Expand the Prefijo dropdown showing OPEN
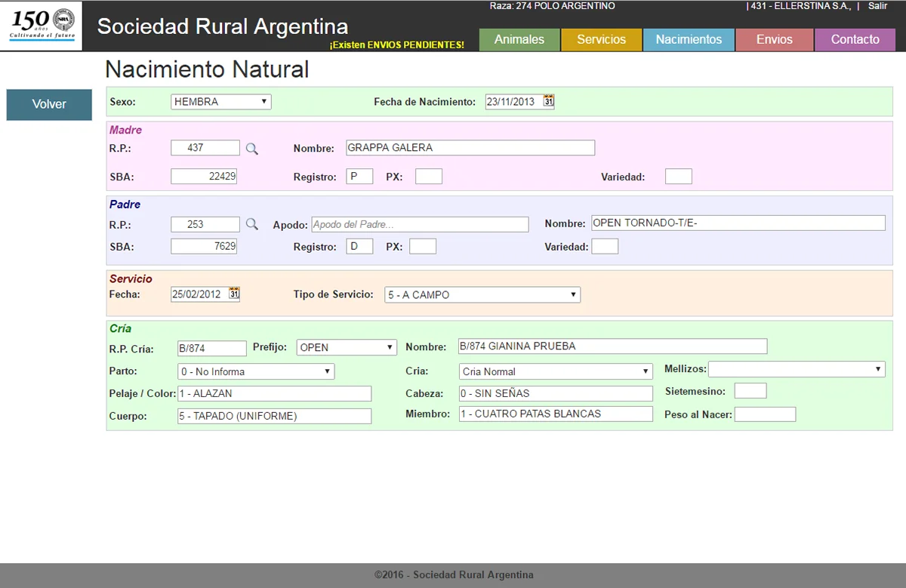Image resolution: width=906 pixels, height=588 pixels. (x=347, y=347)
